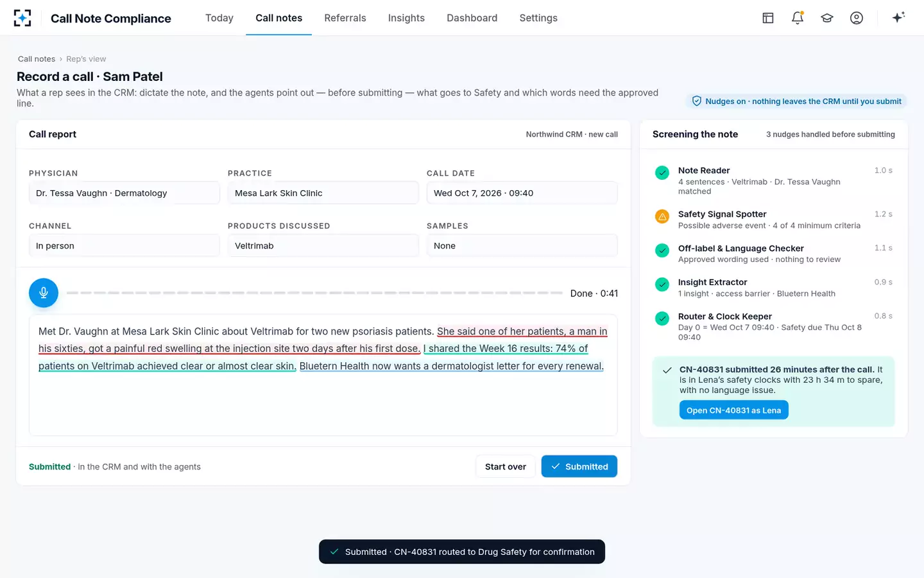Click the Nudges on status badge
This screenshot has height=578, width=924.
coord(796,101)
